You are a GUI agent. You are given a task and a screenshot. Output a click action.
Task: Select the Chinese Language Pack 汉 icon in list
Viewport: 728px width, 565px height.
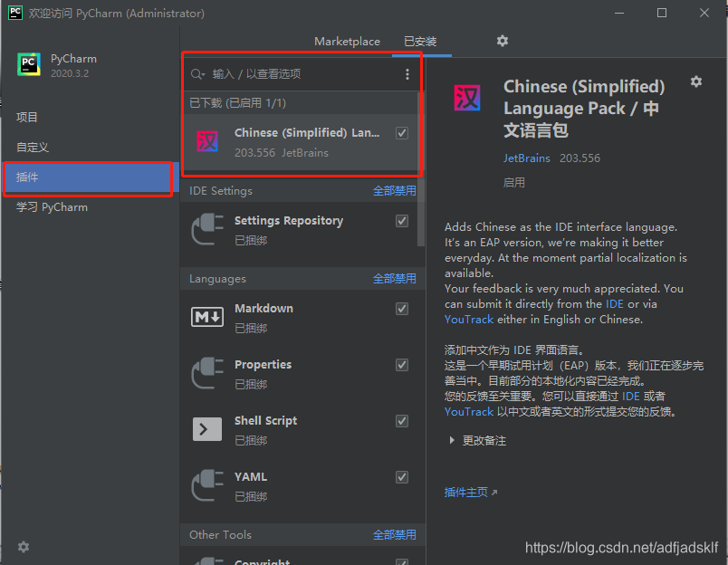[207, 141]
